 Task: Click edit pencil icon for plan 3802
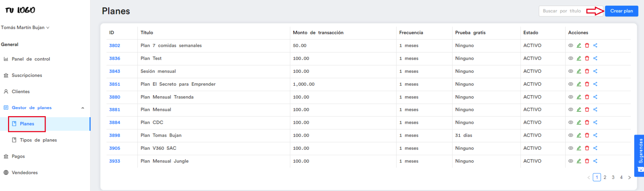[x=579, y=45]
